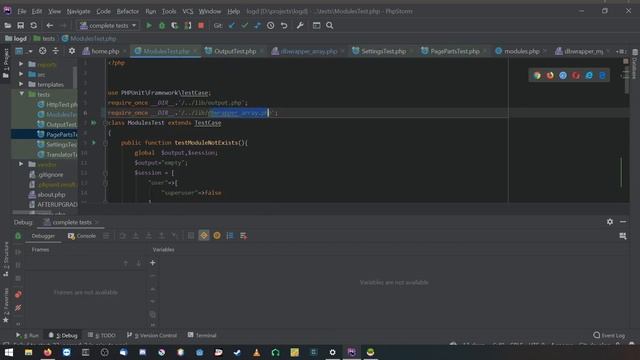Viewport: 640px width, 360px height.
Task: Rerun the debug session with the green bug
Action: 18,236
